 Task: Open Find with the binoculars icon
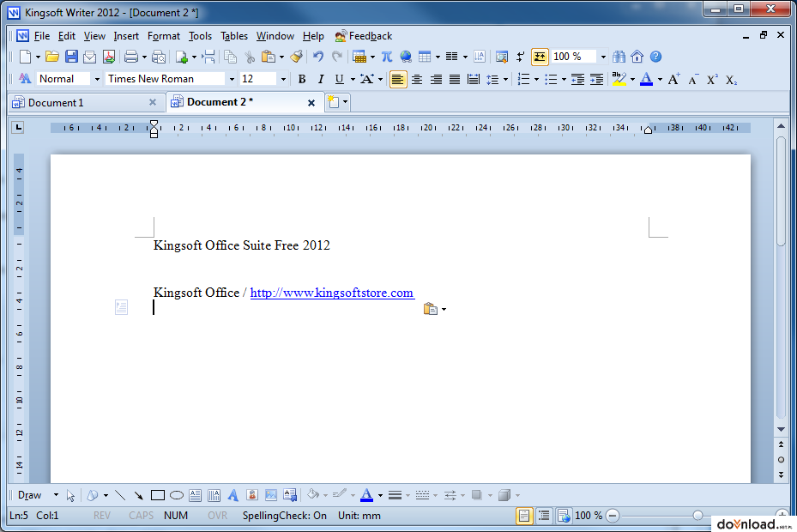(x=619, y=57)
